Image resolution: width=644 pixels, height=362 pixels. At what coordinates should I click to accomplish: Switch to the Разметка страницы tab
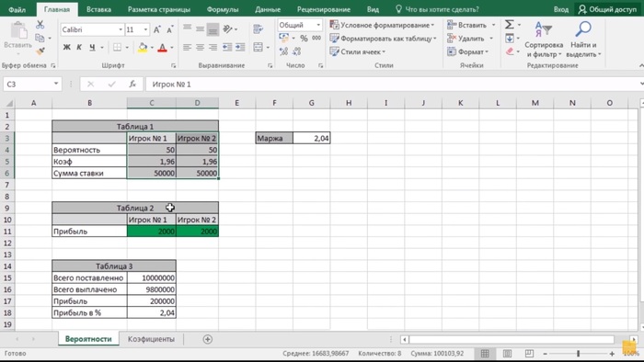159,9
